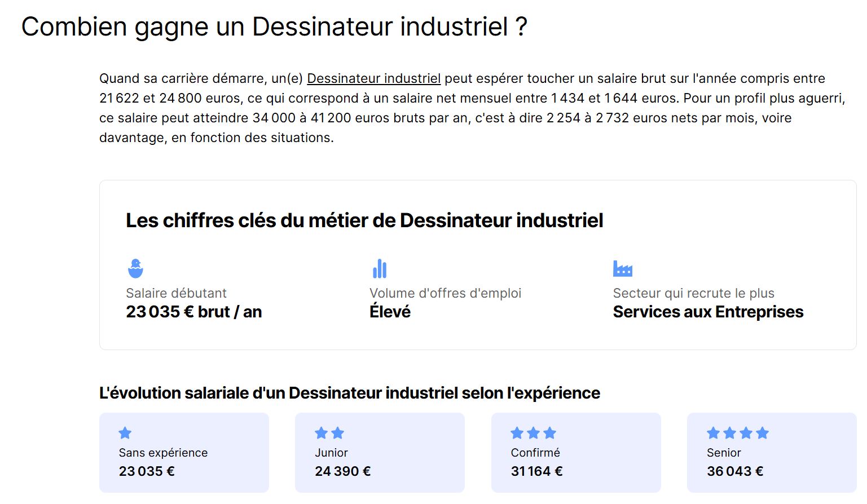The width and height of the screenshot is (867, 504).
Task: Select the Confirmé 31 164 € card
Action: pos(576,453)
